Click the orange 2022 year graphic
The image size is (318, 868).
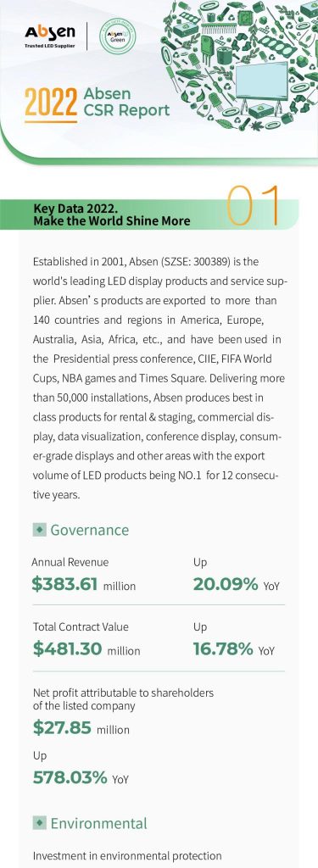pos(50,104)
